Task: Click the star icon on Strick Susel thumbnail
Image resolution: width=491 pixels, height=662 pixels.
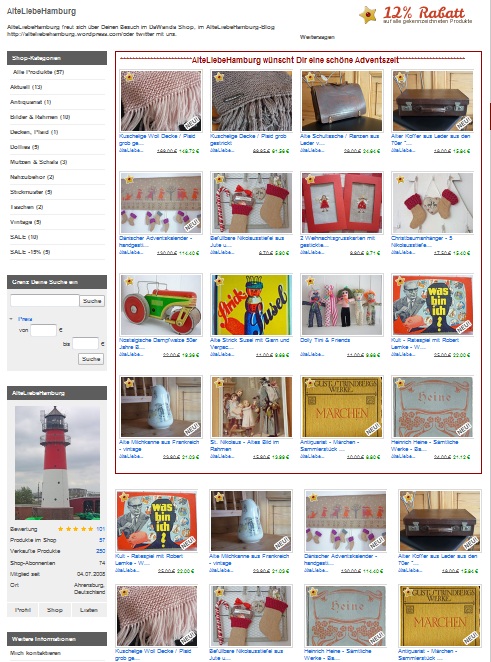Action: pos(219,281)
